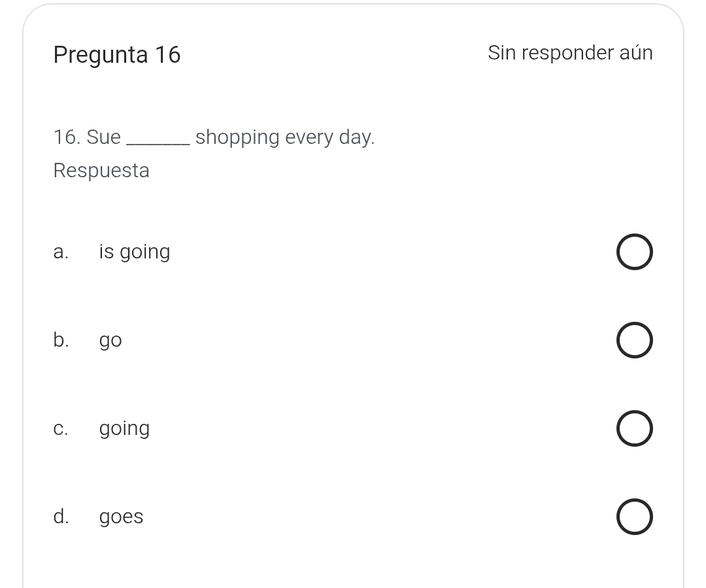Click the option letter "a."
The image size is (706, 588).
pos(61,252)
